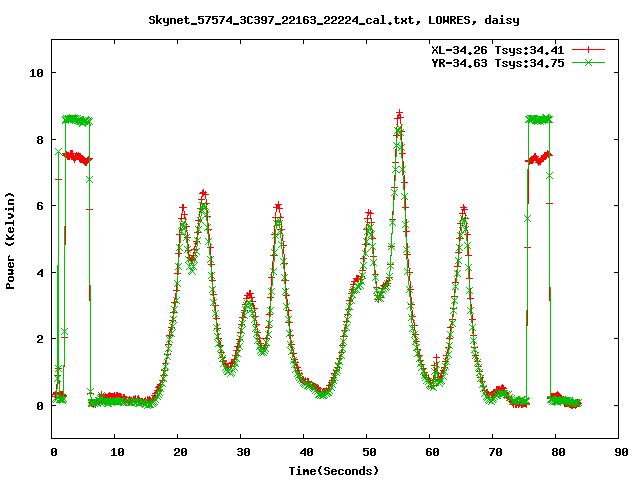This screenshot has height=480, width=640.
Task: Click x-axis tick label '50'
Action: pyautogui.click(x=369, y=452)
